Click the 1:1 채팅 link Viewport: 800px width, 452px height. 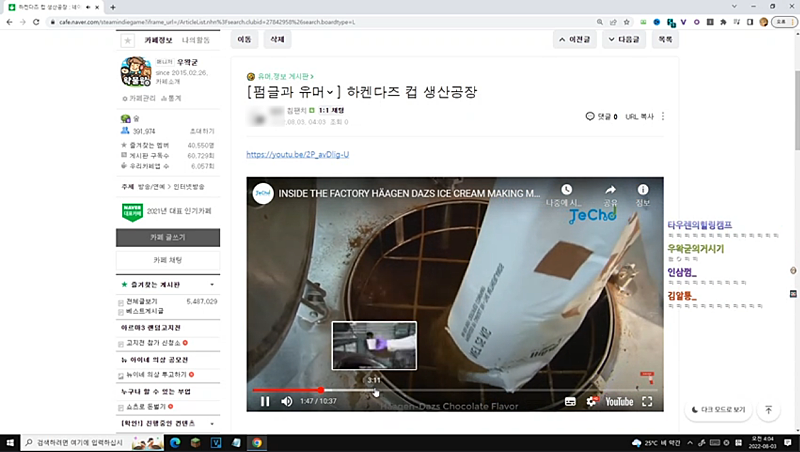coord(331,110)
